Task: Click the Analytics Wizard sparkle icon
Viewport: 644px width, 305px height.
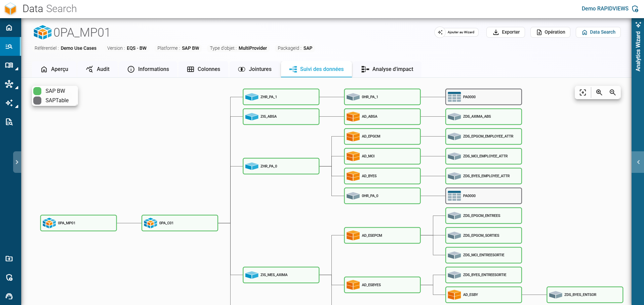Action: [638, 25]
